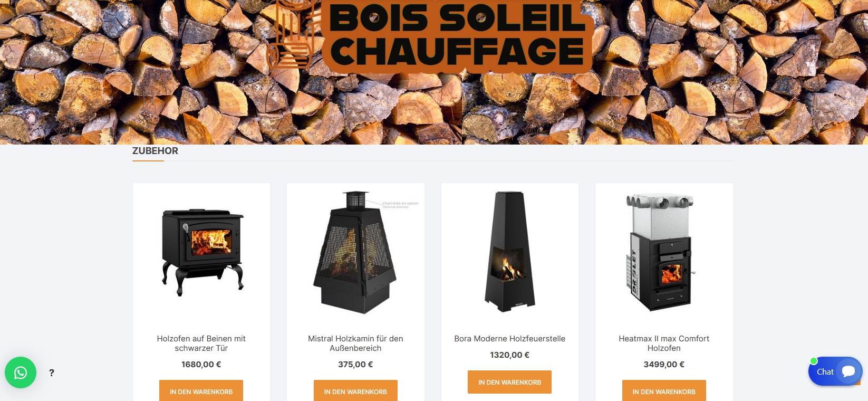This screenshot has width=868, height=401.
Task: Open Mistral Holzkamin für den Außenbereich link
Action: 355,343
